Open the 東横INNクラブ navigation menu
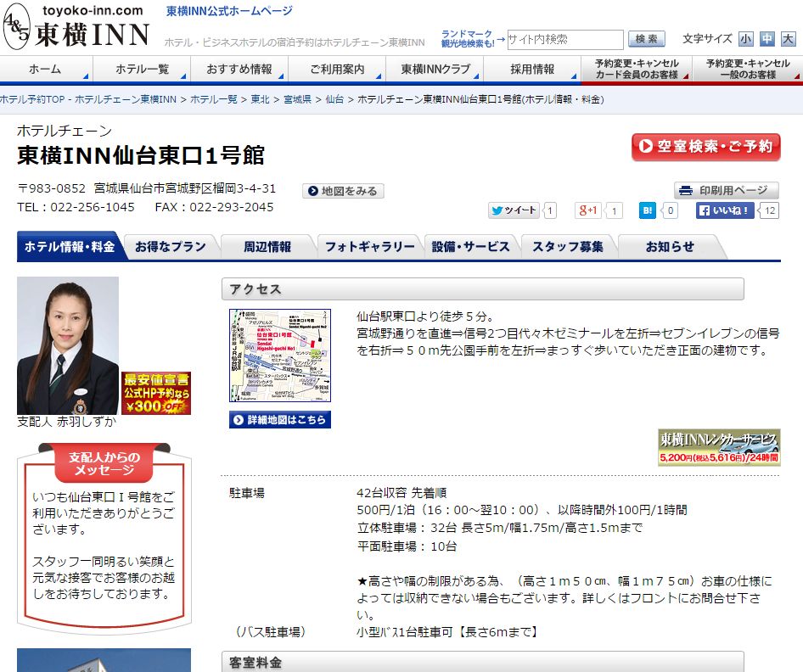 (x=435, y=69)
